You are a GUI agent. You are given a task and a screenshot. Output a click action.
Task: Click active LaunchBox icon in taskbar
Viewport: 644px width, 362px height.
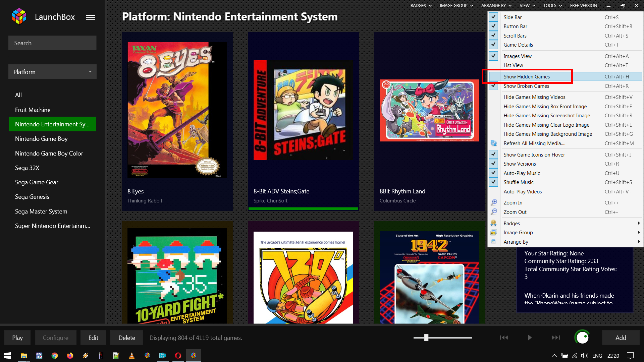194,356
